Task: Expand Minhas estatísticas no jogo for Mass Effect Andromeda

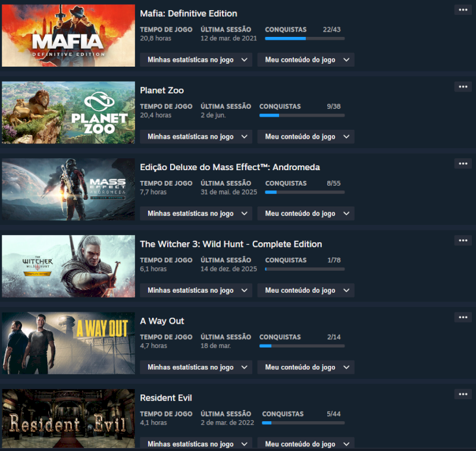Action: [196, 214]
